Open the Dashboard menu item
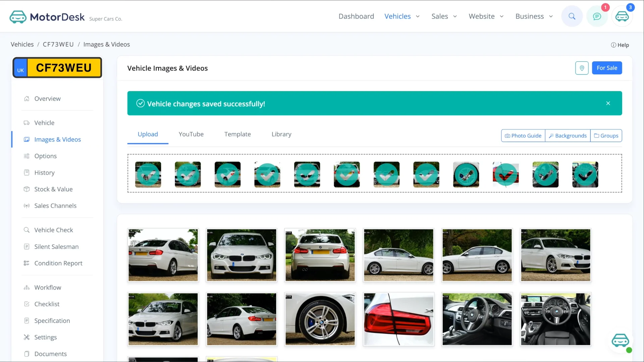 pyautogui.click(x=356, y=16)
